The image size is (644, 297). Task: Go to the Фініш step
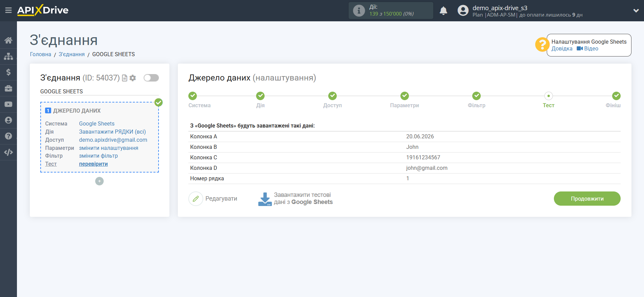(616, 96)
